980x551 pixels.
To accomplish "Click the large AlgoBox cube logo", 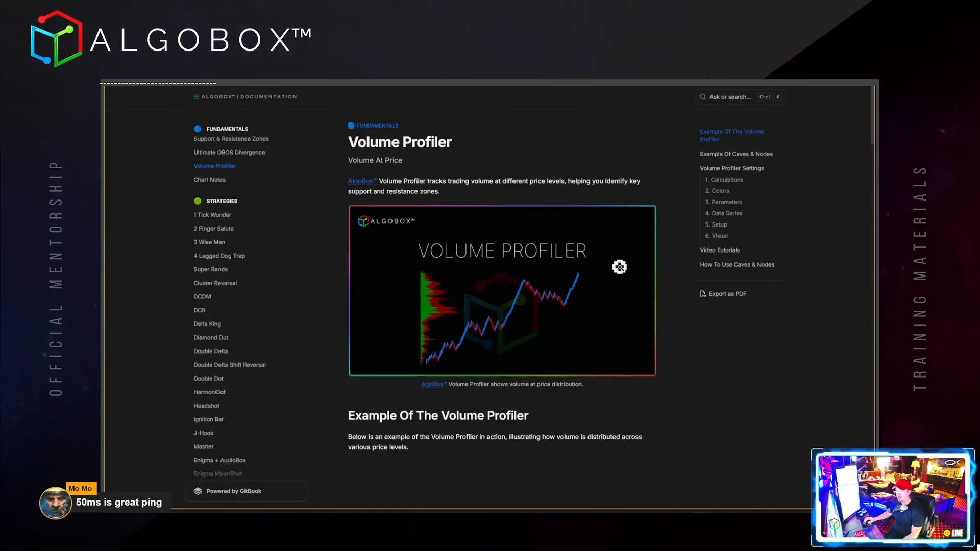I will coord(56,39).
